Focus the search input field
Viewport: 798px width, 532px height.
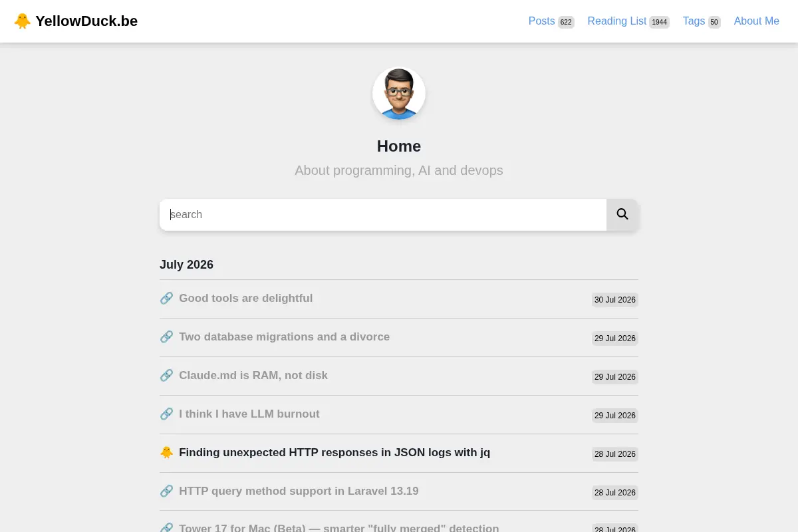coord(383,215)
